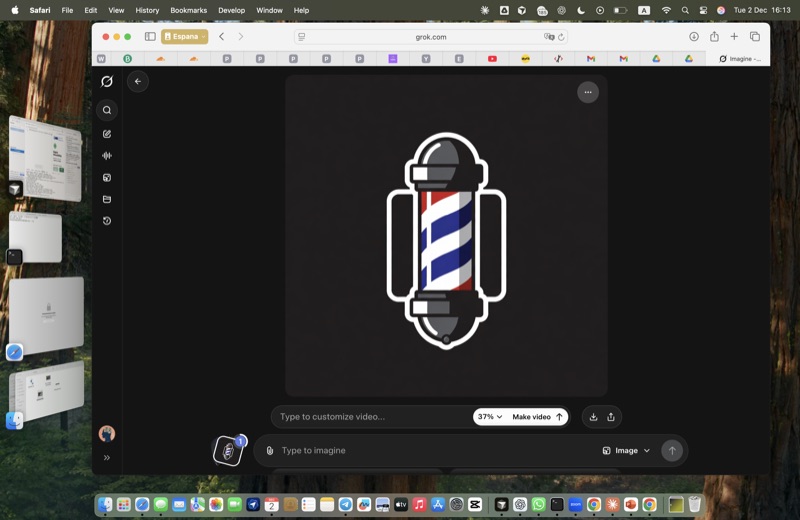
Task: Open chat history from the sidebar clock icon
Action: tap(107, 221)
